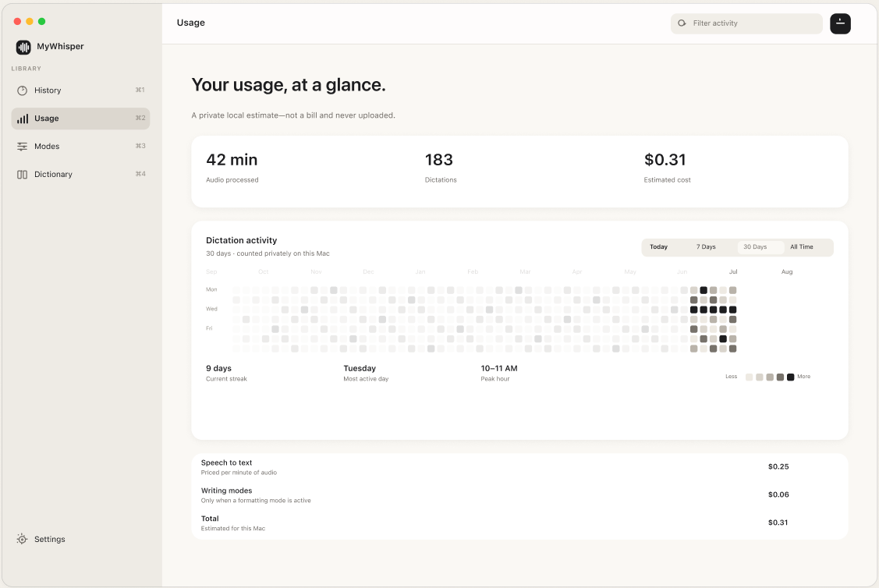Click the $0.31 estimated cost figure at top
Screen dimensions: 879x588
point(665,160)
